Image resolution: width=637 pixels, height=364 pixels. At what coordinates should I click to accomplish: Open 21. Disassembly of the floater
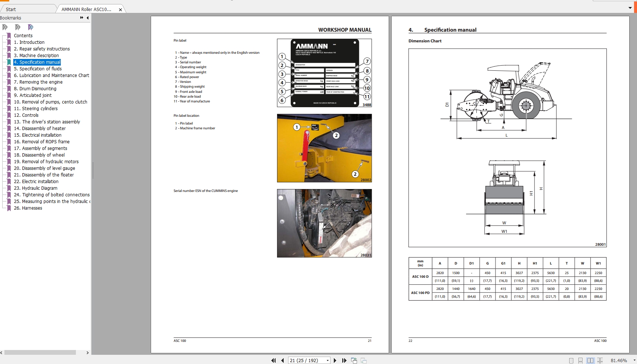(44, 175)
